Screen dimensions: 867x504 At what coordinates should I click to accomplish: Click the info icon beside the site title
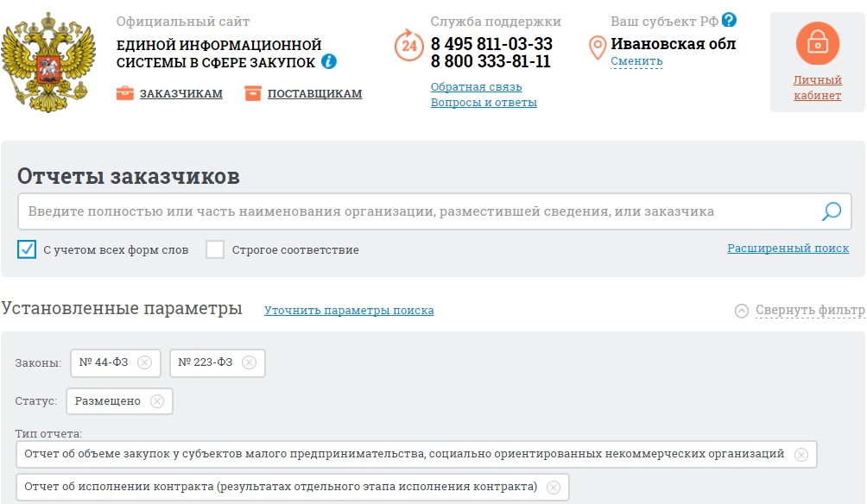329,62
